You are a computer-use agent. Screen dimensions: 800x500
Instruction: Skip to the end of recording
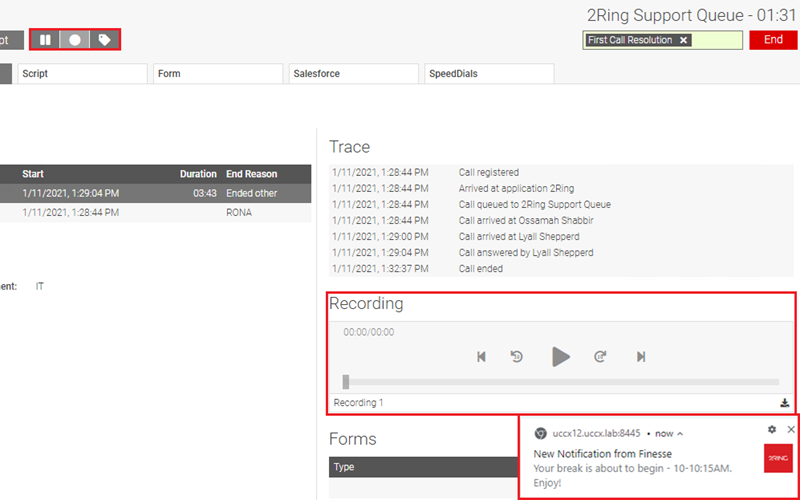(641, 357)
